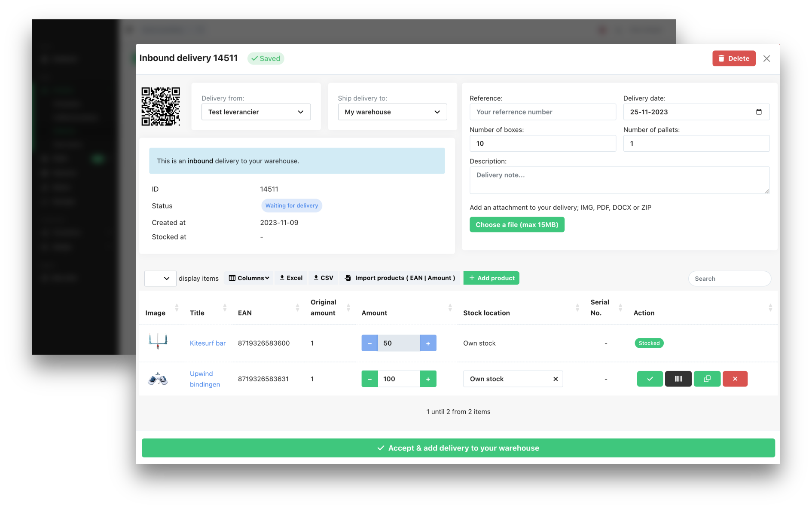812x509 pixels.
Task: Open the Delivery date calendar picker icon
Action: click(759, 112)
